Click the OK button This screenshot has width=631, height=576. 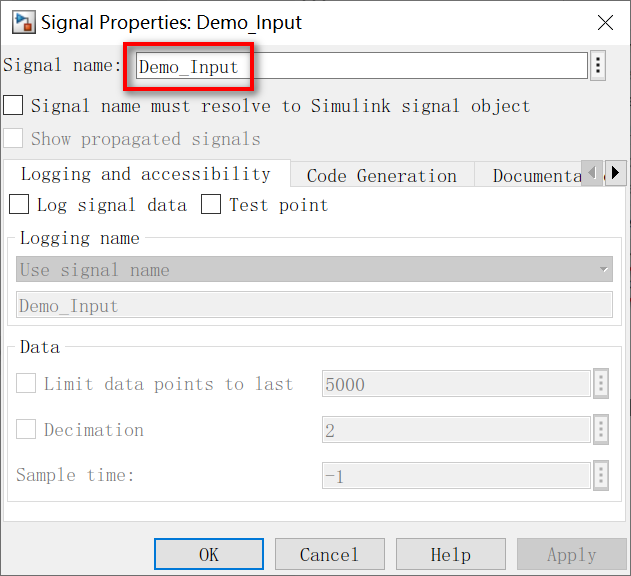209,554
